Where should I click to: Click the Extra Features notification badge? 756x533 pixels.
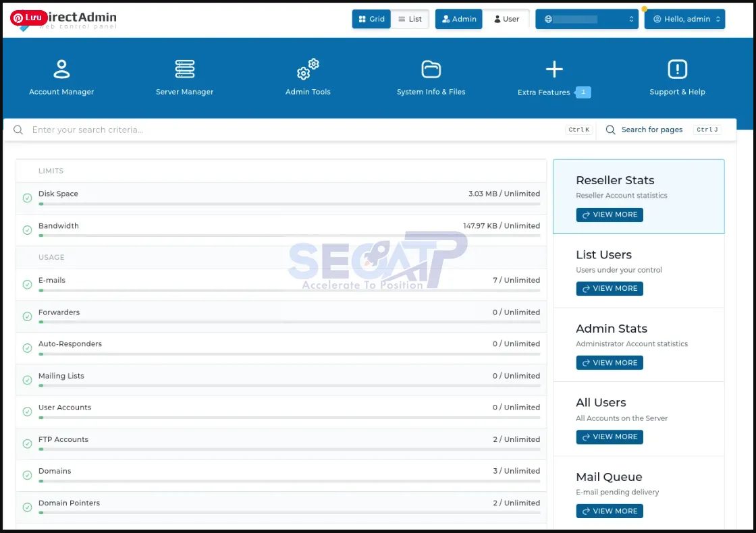click(x=582, y=92)
